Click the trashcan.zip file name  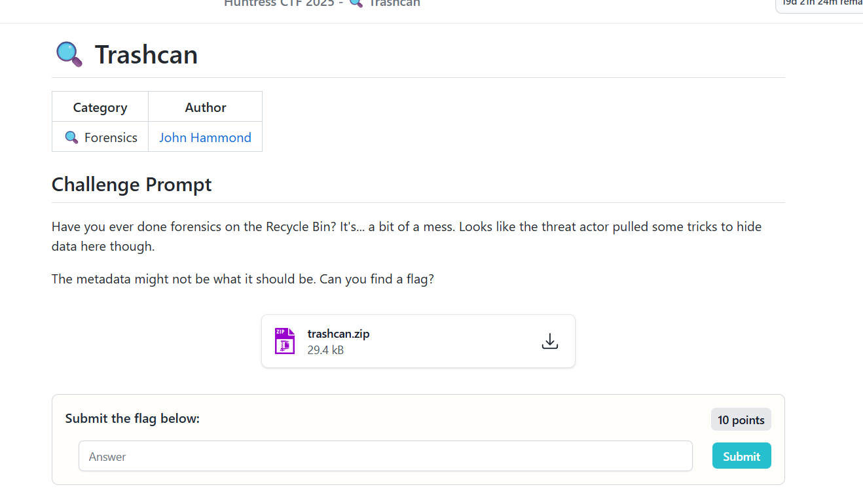point(339,334)
